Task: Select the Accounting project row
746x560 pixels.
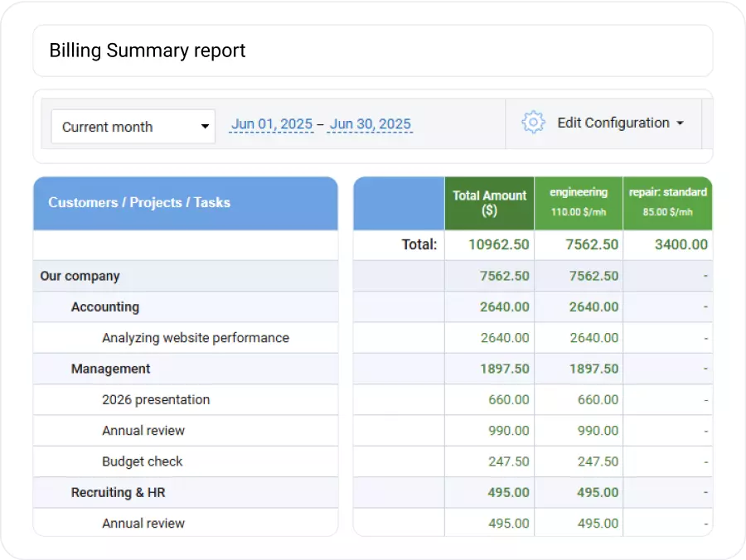Action: pyautogui.click(x=186, y=307)
